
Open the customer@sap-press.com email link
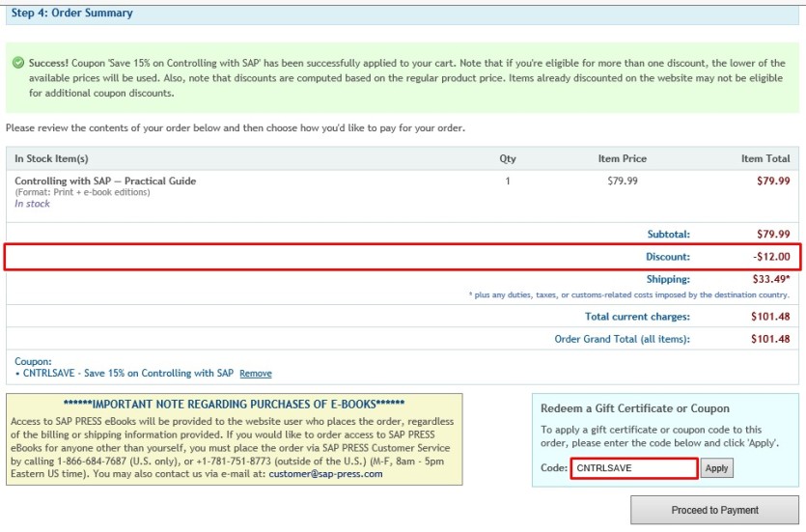pyautogui.click(x=325, y=474)
